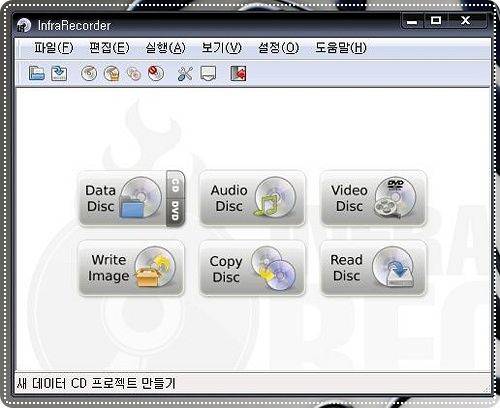
Task: Select CD on the Data Disc button
Action: [x=175, y=185]
